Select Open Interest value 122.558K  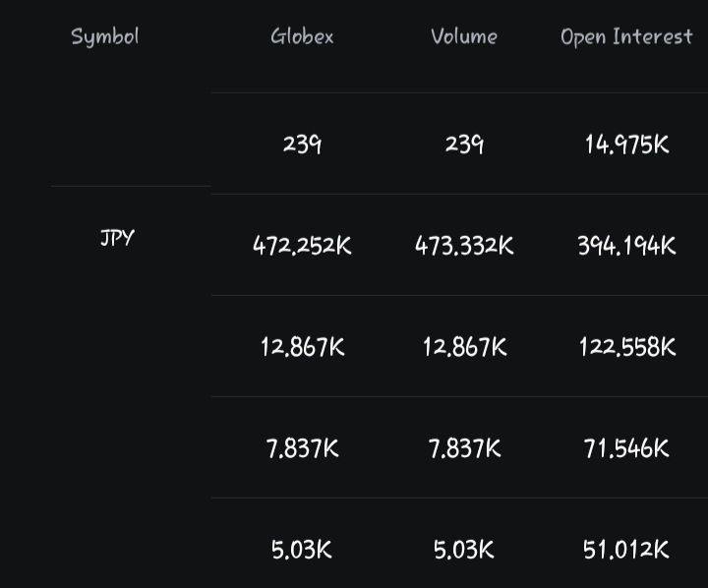click(x=626, y=347)
